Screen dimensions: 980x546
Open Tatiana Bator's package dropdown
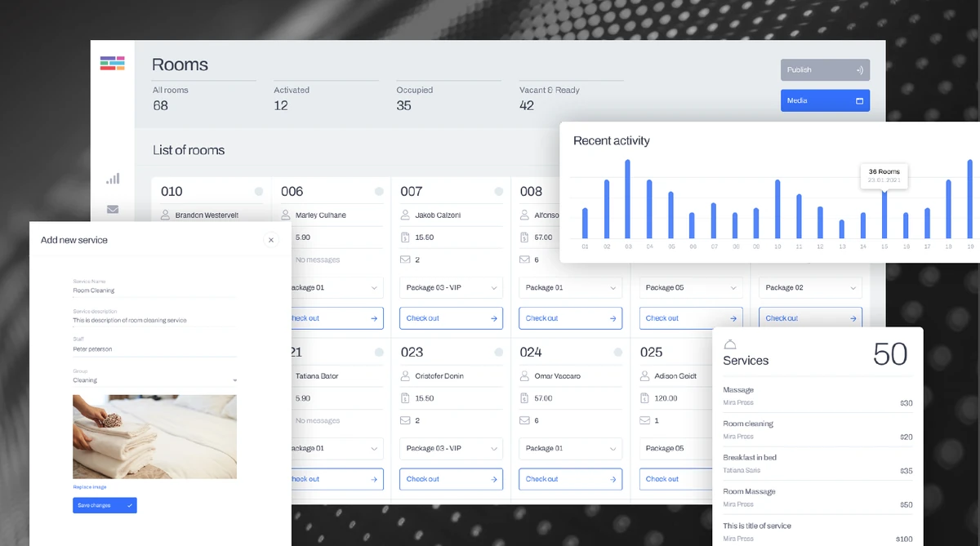click(x=337, y=449)
